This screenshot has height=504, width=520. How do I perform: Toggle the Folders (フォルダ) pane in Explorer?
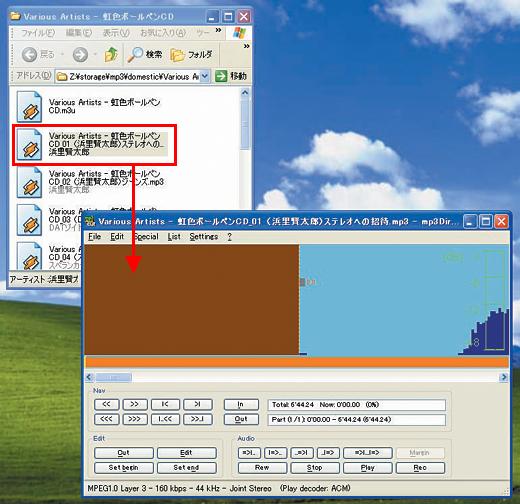coord(191,55)
